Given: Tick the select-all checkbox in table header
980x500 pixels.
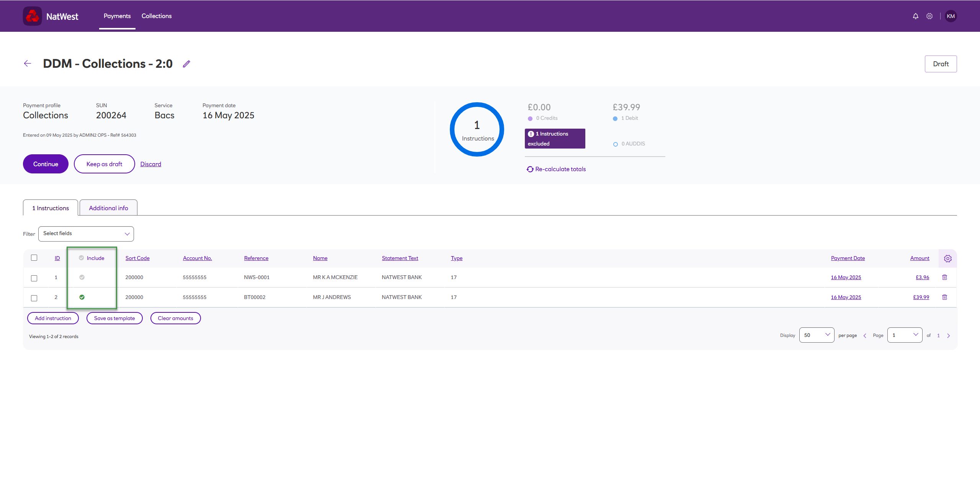Looking at the screenshot, I should tap(34, 258).
